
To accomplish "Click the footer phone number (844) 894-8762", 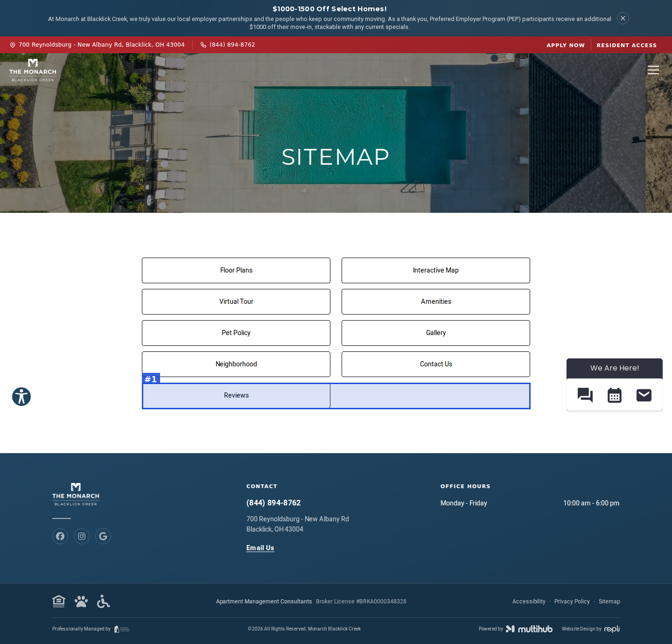I will (x=273, y=503).
